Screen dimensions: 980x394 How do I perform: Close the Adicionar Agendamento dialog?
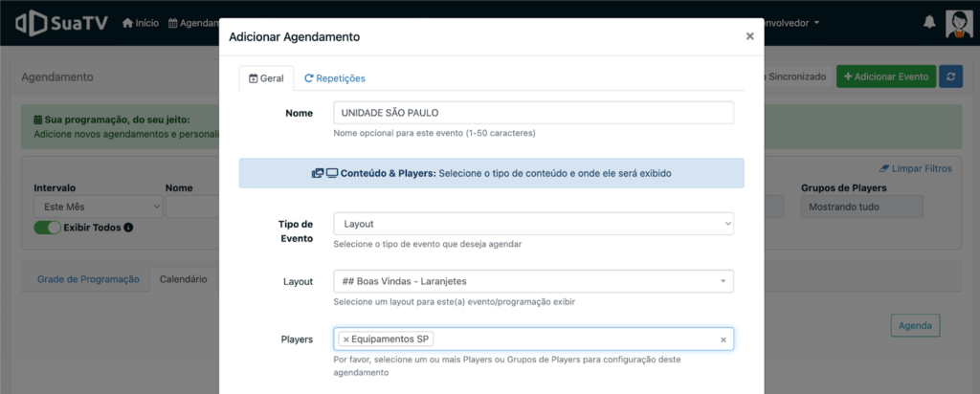pos(749,36)
